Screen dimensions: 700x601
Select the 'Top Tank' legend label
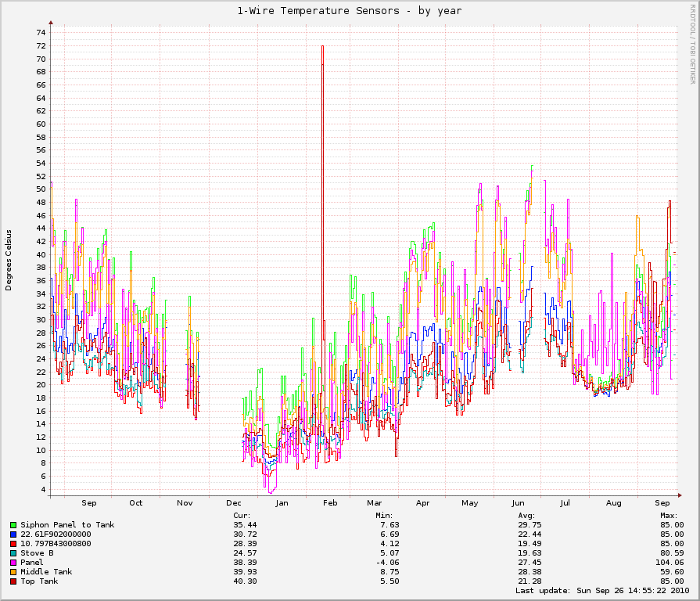[39, 581]
